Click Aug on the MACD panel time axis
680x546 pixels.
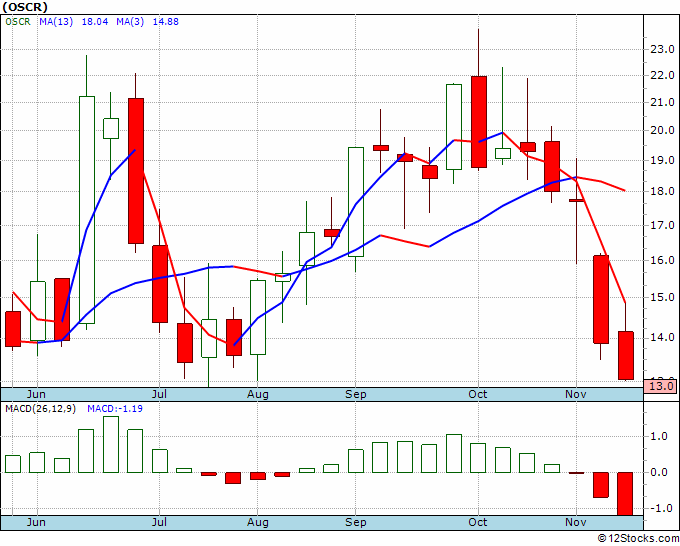(258, 522)
